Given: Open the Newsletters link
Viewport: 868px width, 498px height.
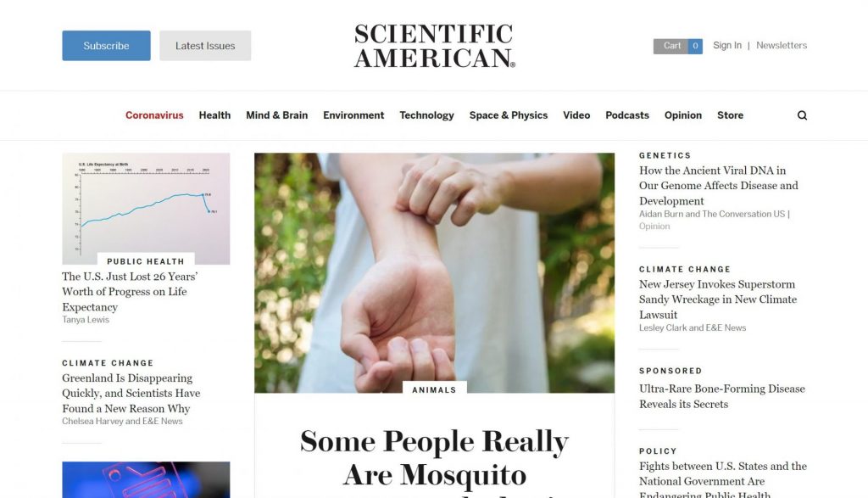Looking at the screenshot, I should tap(782, 46).
